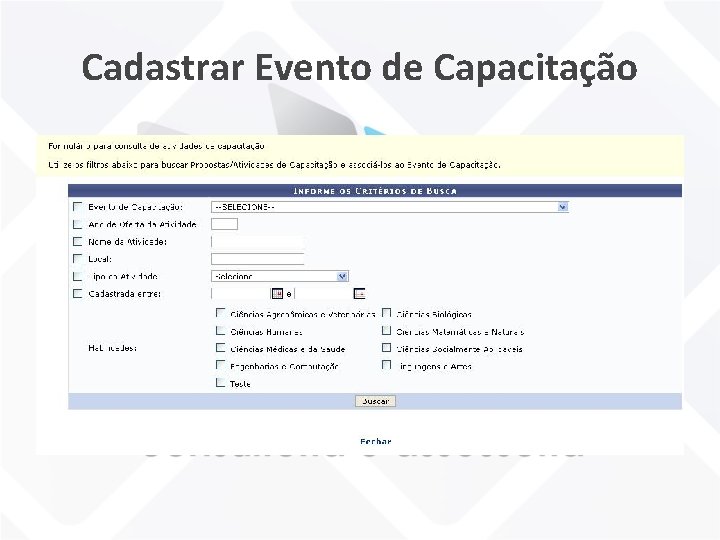Open the start date calendar icon
Viewport: 720px width, 540px height.
(277, 293)
